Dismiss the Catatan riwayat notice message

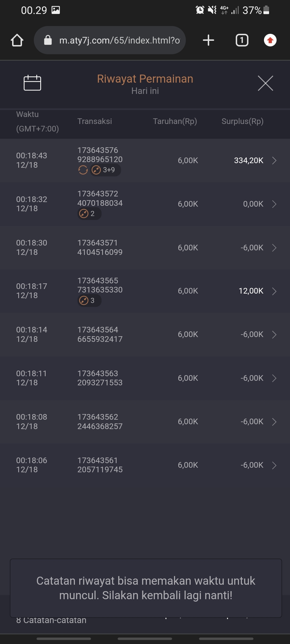coord(146,588)
